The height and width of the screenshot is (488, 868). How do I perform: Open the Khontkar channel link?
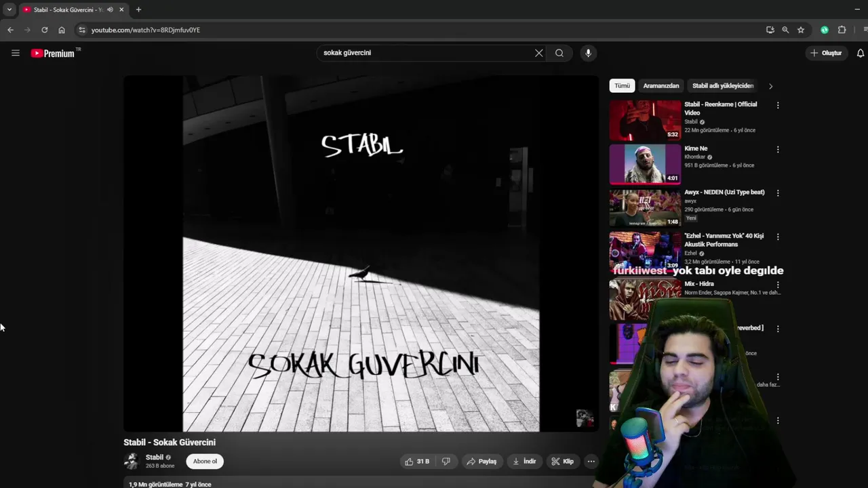pos(695,157)
